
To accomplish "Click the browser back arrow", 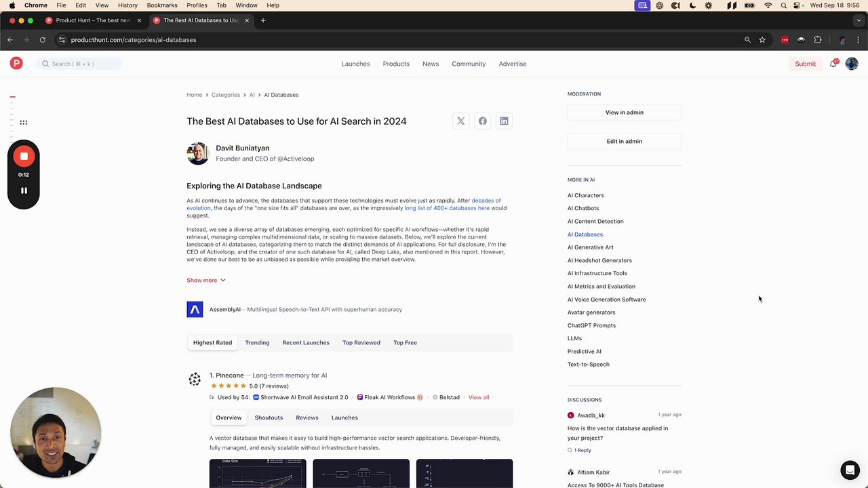I will [x=10, y=40].
